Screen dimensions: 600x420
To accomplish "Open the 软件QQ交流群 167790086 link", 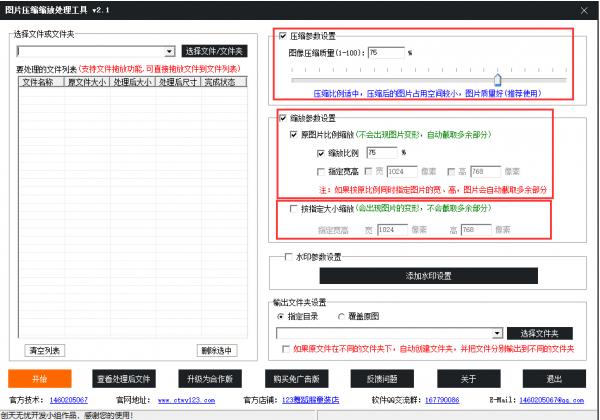I will pyautogui.click(x=442, y=400).
